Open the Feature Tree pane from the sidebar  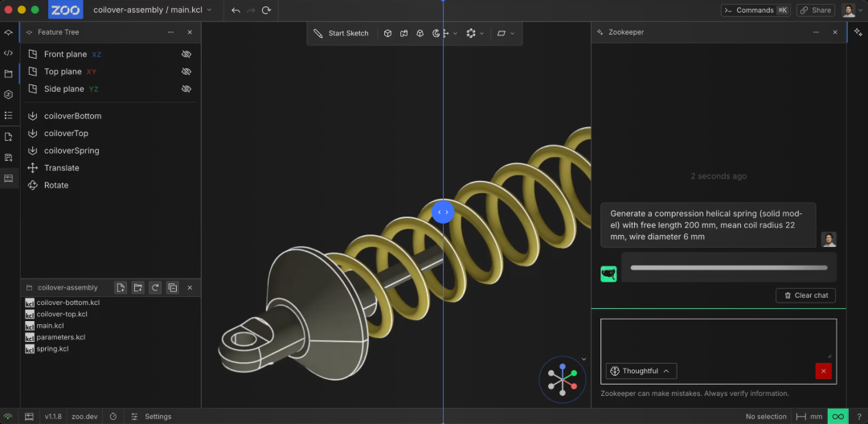(8, 33)
